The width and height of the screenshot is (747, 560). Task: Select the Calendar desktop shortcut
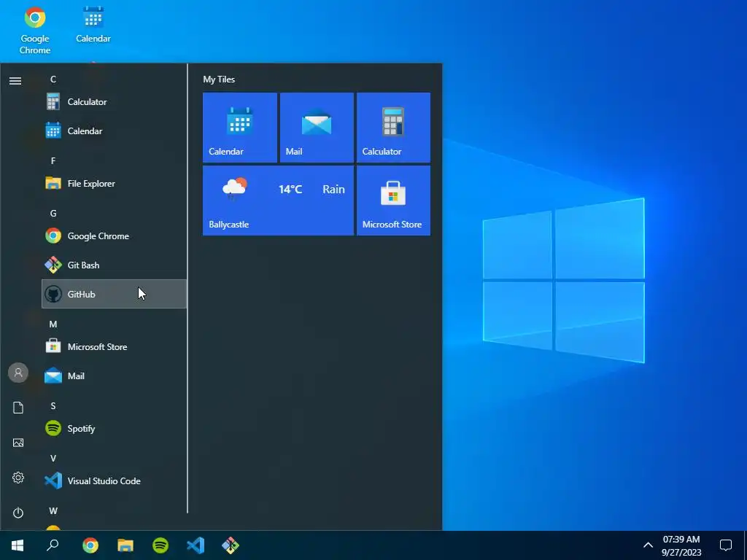[93, 25]
